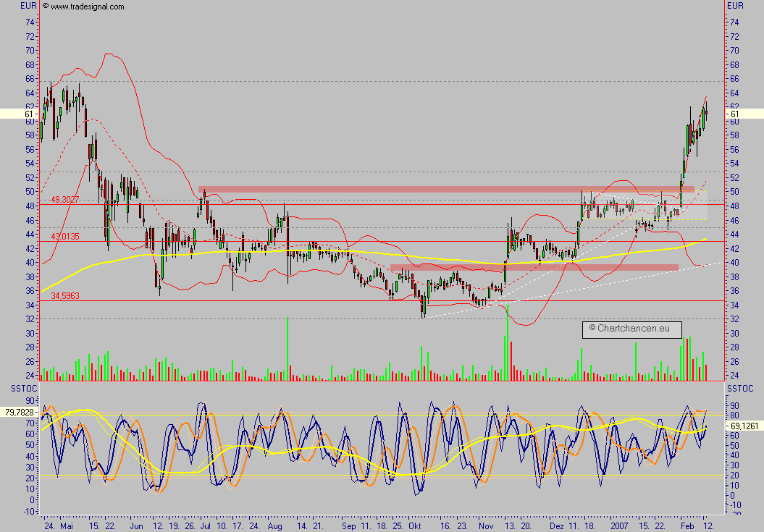The width and height of the screenshot is (764, 532).
Task: Click the 34,5963 support level label
Action: point(64,296)
